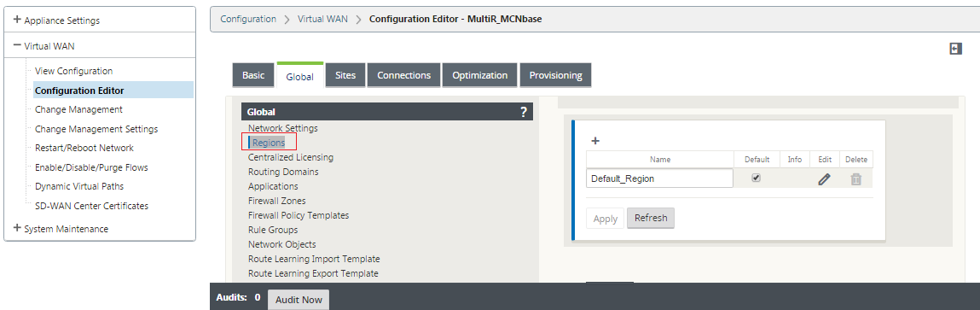980x310 pixels.
Task: Edit Default_Region with the pencil icon
Action: coord(825,179)
